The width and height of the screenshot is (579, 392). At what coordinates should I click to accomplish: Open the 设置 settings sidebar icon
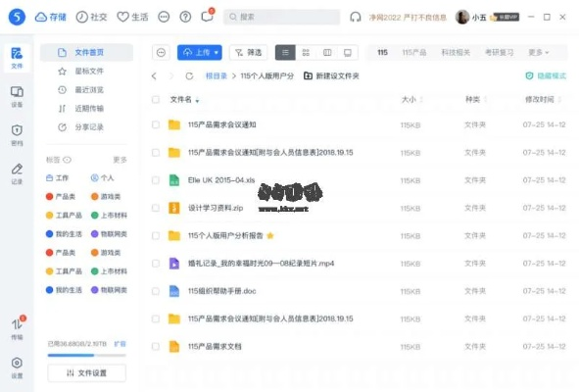tap(17, 367)
